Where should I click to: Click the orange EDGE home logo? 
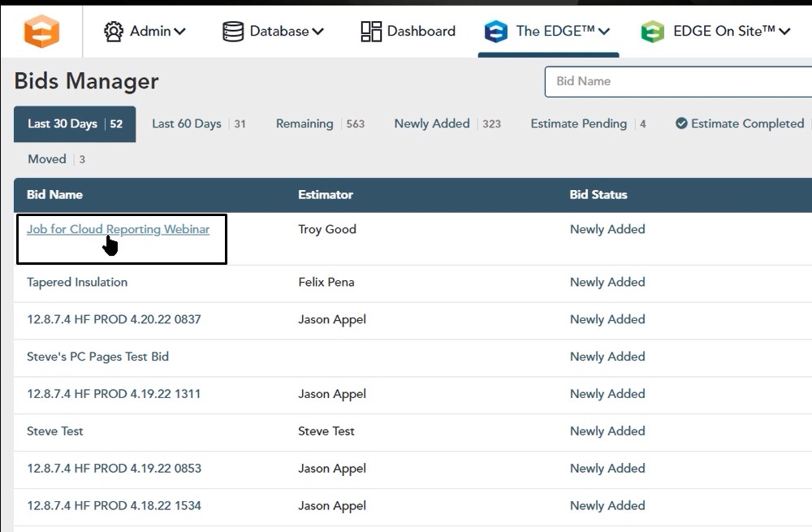coord(41,32)
